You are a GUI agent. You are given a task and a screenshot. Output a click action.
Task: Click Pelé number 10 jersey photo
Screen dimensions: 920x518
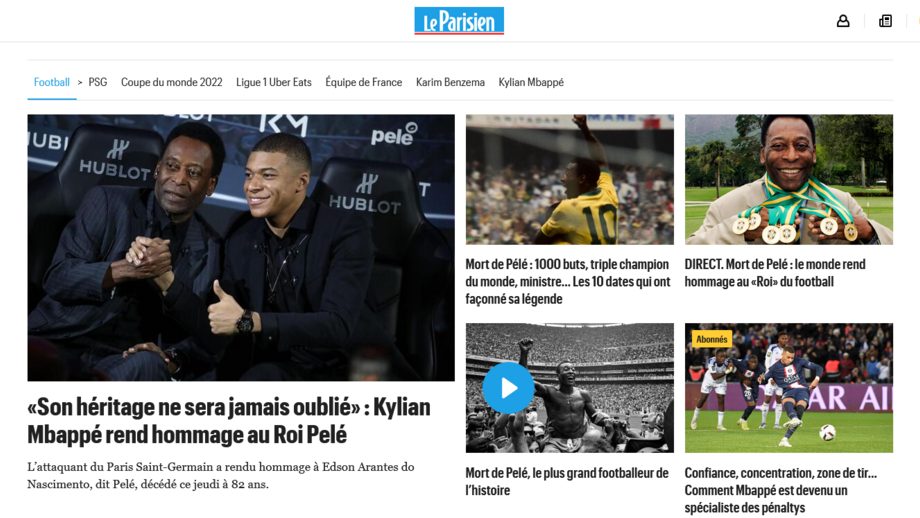point(570,180)
